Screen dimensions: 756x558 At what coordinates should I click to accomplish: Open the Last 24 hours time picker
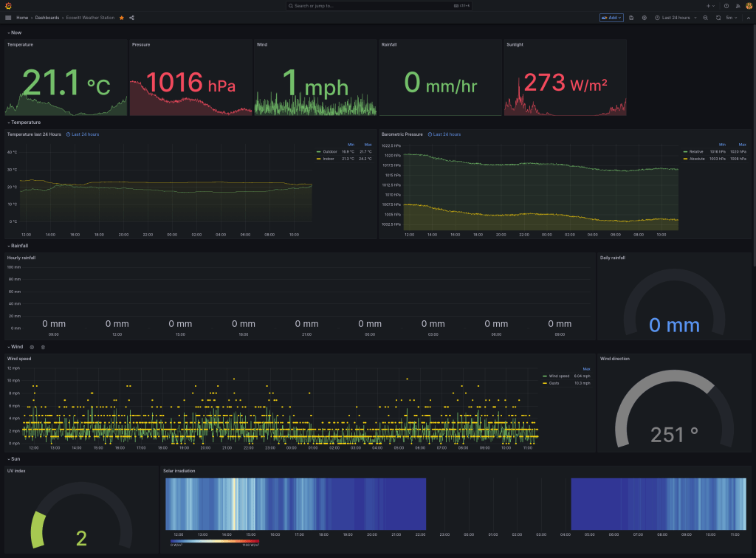(676, 18)
